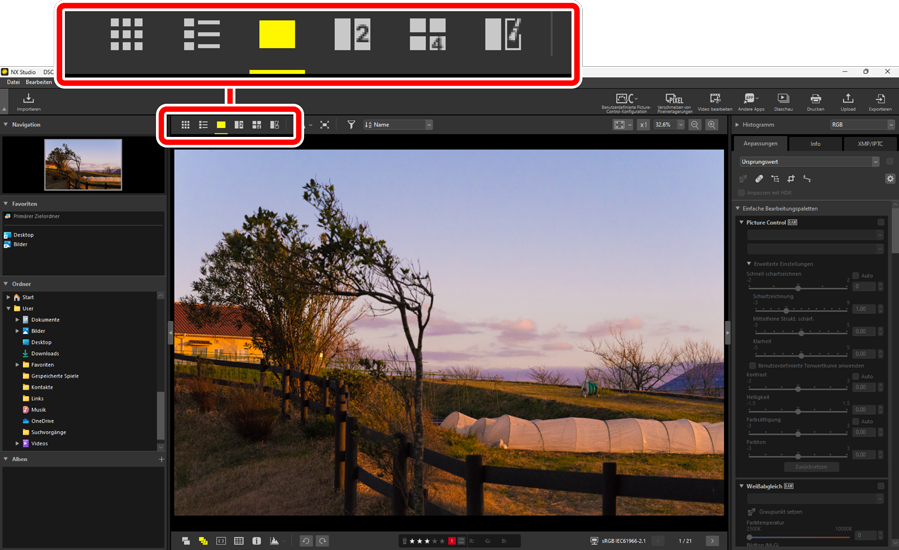This screenshot has width=899, height=550.
Task: Enable the Weißabgleich checkbox
Action: click(881, 486)
